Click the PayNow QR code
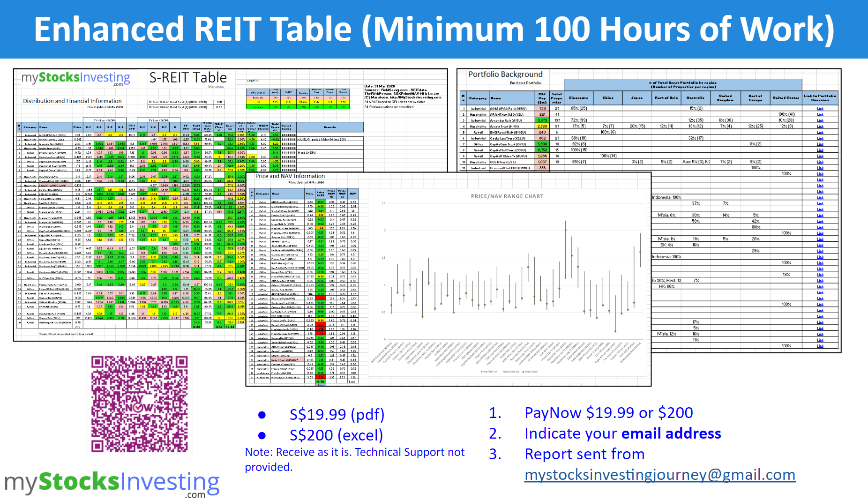This screenshot has width=868, height=500. (x=139, y=404)
